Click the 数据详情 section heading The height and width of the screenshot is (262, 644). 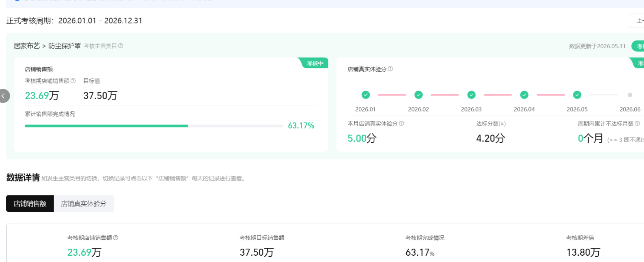23,178
